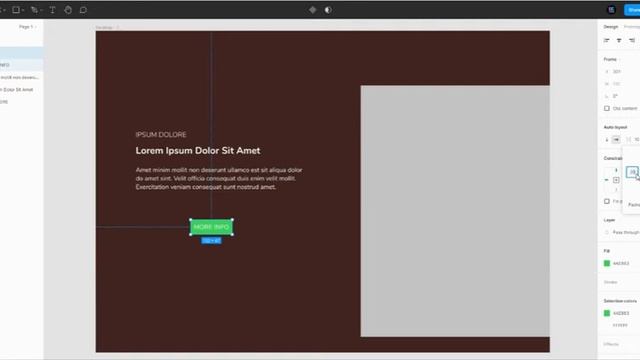640x360 pixels.
Task: Toggle the Clip content checkbox
Action: click(607, 108)
